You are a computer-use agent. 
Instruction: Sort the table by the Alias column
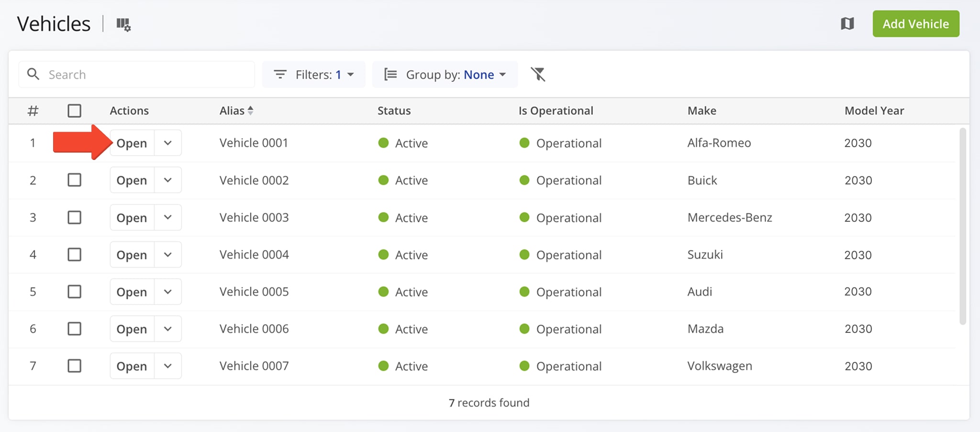236,111
